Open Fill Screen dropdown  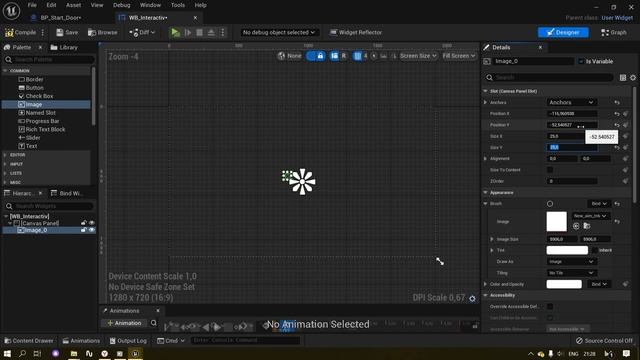coord(459,56)
